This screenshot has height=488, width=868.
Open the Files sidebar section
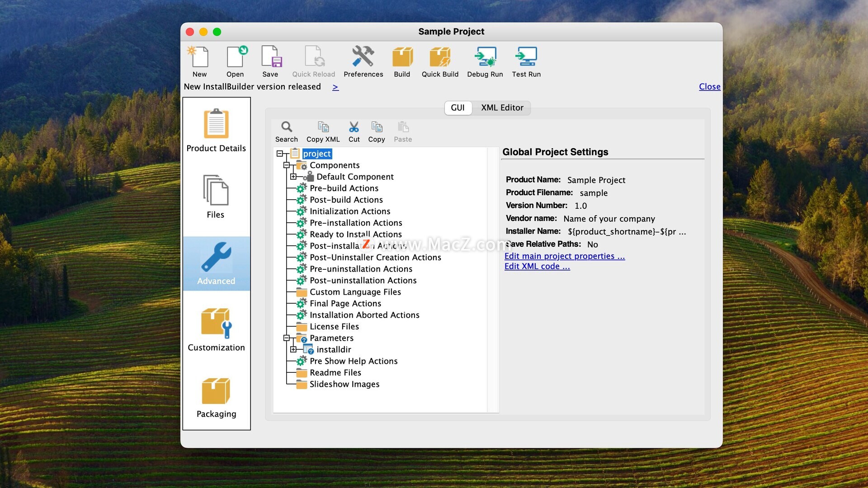[216, 197]
